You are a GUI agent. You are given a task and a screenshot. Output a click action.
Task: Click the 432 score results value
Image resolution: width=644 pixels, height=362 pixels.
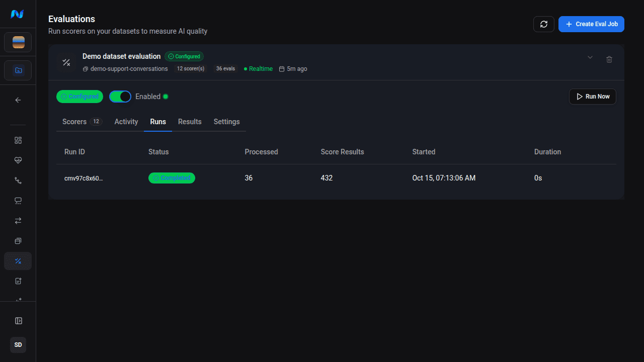327,178
